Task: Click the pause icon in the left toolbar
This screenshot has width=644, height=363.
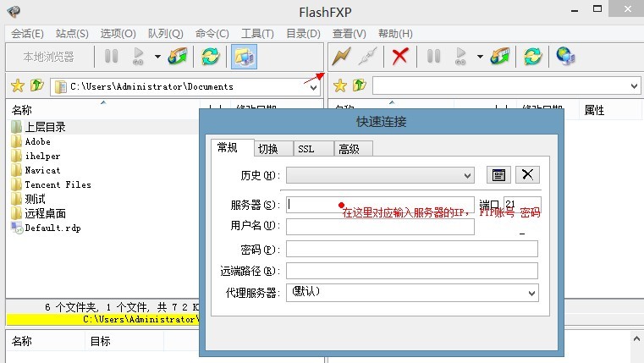Action: pyautogui.click(x=112, y=56)
